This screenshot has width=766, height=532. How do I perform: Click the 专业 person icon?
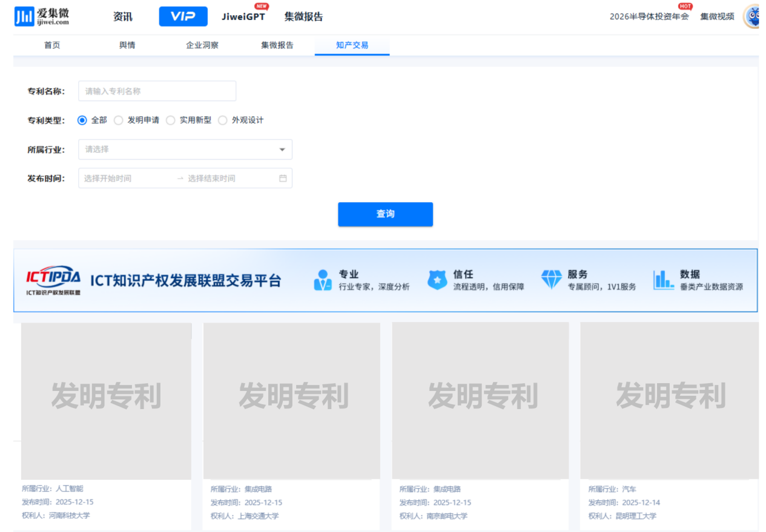click(x=323, y=280)
